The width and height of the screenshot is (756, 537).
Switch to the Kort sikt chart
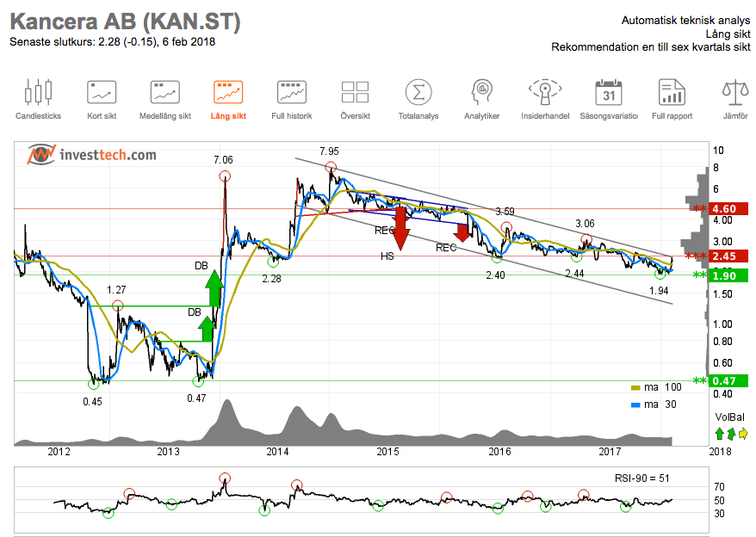click(x=102, y=99)
